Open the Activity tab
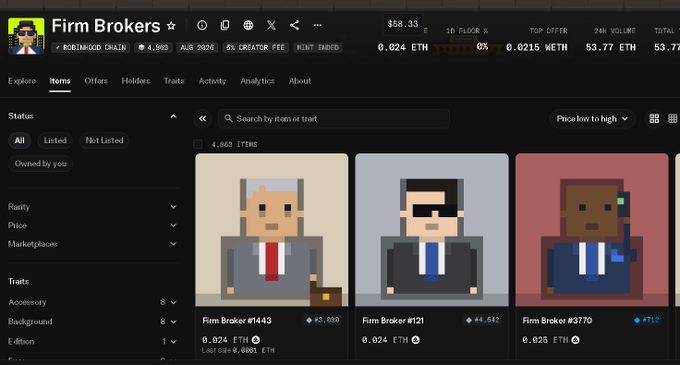680x365 pixels. [x=212, y=81]
